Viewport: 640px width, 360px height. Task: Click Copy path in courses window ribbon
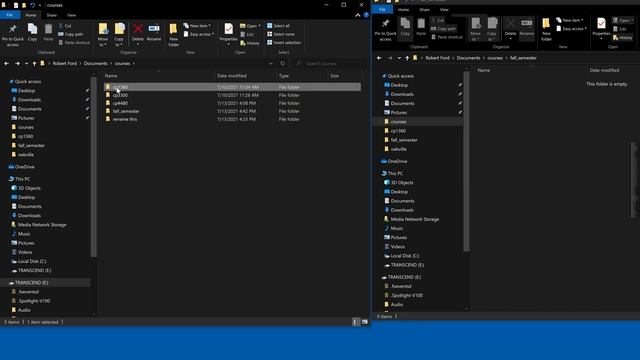tap(71, 34)
